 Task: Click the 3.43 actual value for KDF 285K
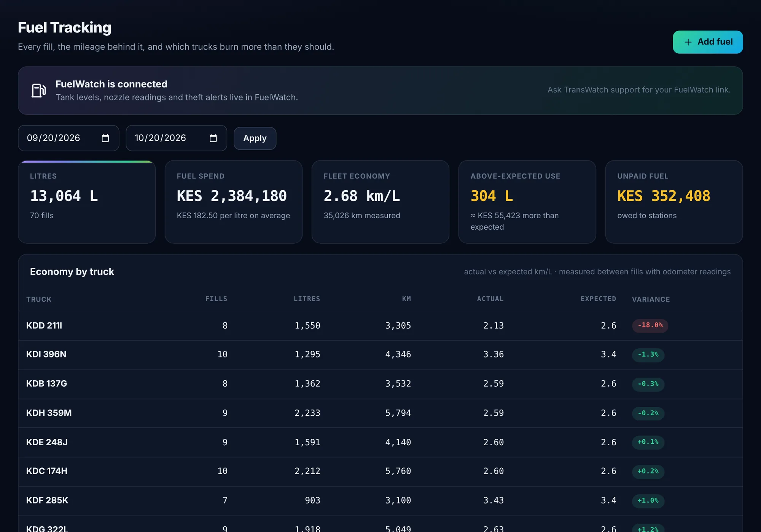click(493, 500)
